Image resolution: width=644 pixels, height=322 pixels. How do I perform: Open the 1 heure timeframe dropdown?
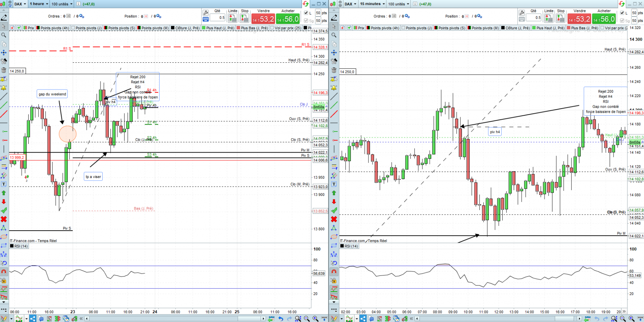[x=38, y=4]
